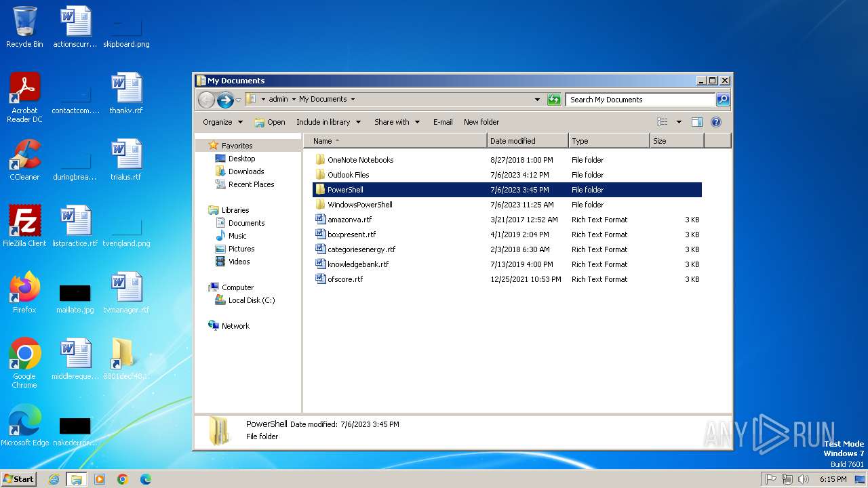Expand the view options dropdown arrow
This screenshot has width=868, height=488.
click(x=679, y=122)
